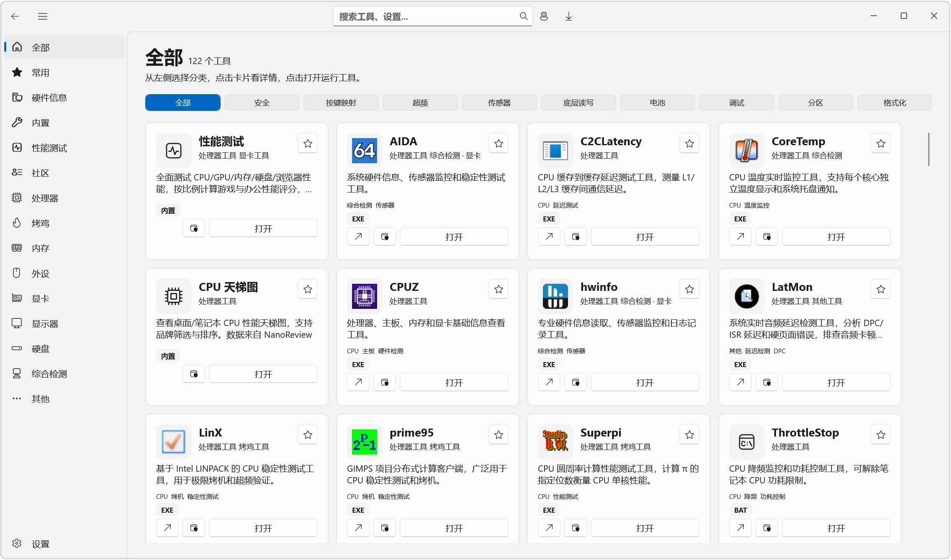Select the 全部 filter tab
Image resolution: width=951 pixels, height=560 pixels.
[x=183, y=103]
